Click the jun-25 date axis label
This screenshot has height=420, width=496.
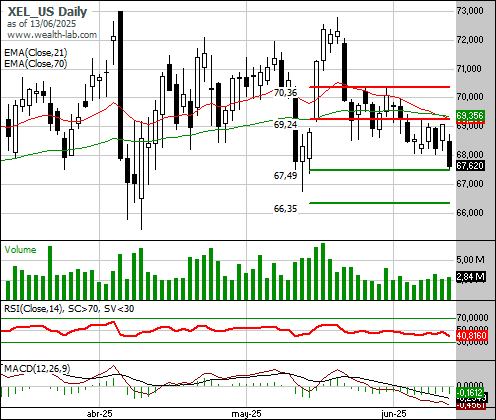pos(394,414)
